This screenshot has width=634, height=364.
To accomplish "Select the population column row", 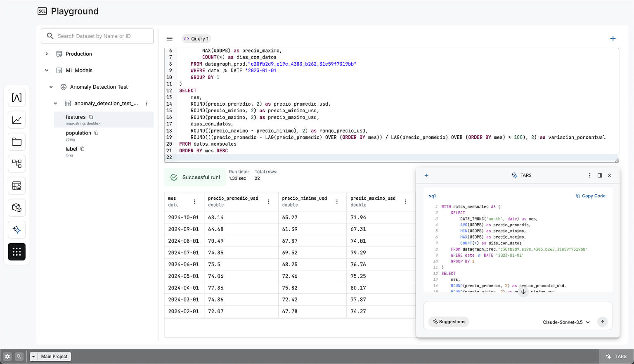I will coord(104,135).
